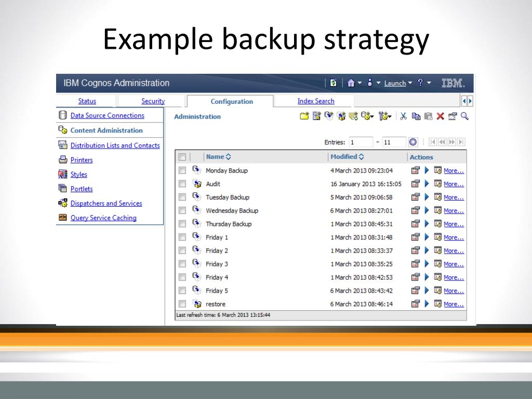Open the Styles link
532x399 pixels.
(79, 175)
